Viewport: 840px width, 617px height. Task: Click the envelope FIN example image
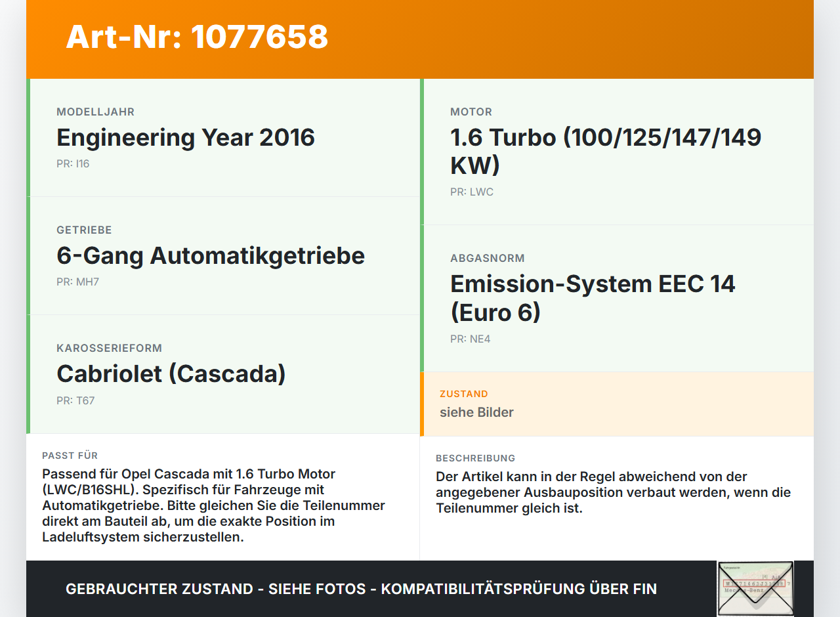pyautogui.click(x=755, y=589)
